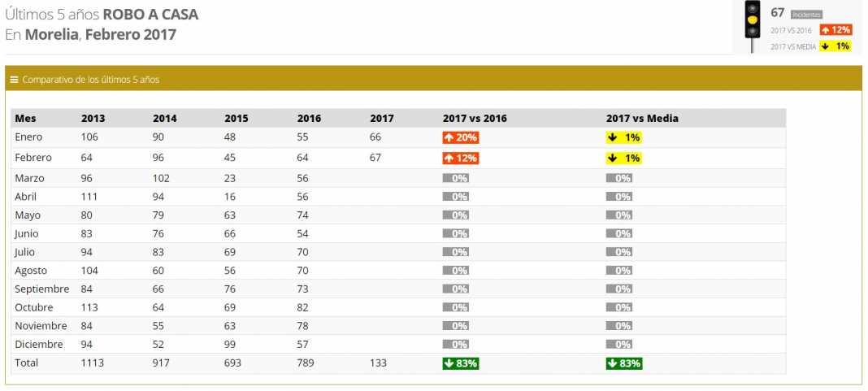Click the Total 2017 vs Media 83% badge
The width and height of the screenshot is (868, 391).
tap(624, 363)
